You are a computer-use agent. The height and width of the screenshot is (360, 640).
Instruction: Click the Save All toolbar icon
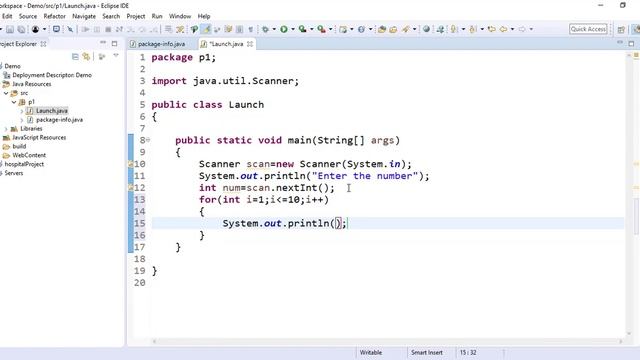click(x=21, y=29)
